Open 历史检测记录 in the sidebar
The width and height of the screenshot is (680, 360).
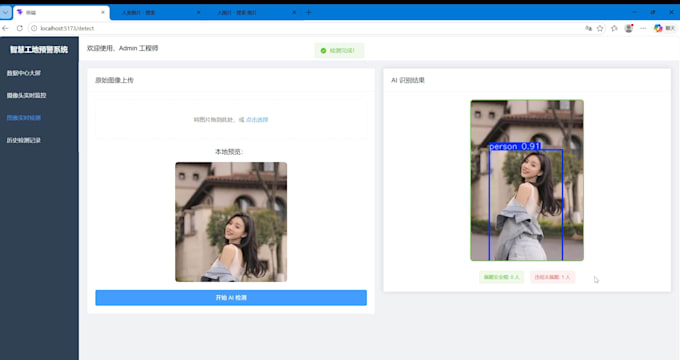click(x=24, y=140)
